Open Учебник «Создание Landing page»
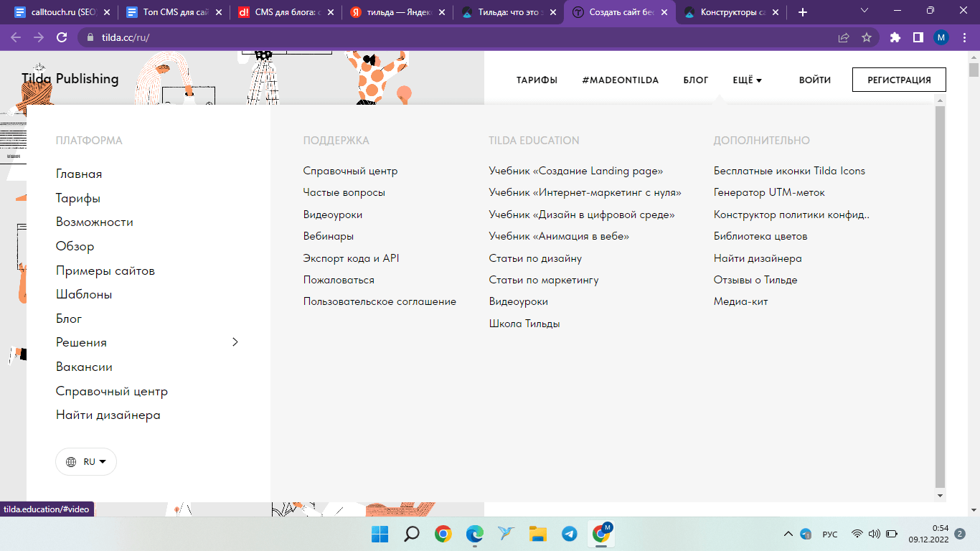This screenshot has height=551, width=980. [576, 171]
